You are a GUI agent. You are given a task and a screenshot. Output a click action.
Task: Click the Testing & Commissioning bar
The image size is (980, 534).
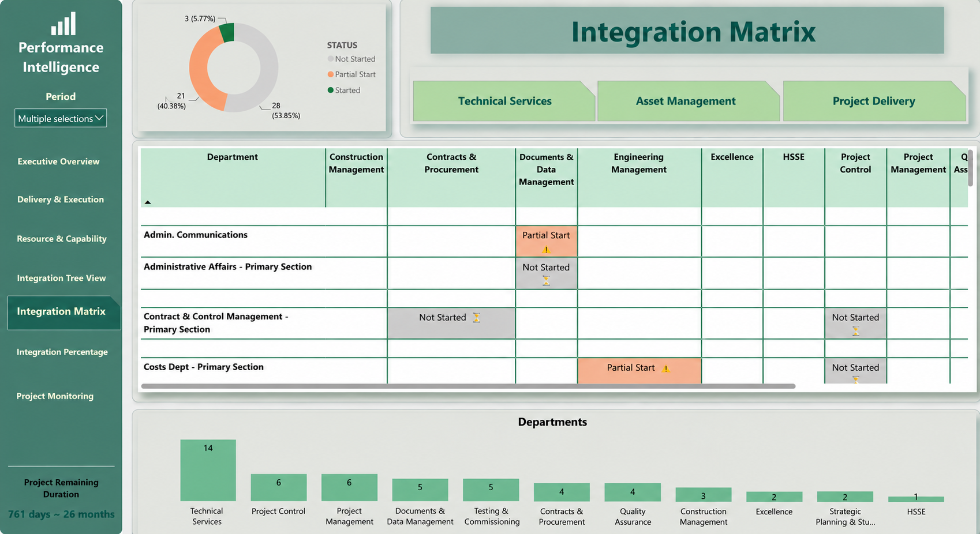pos(491,490)
